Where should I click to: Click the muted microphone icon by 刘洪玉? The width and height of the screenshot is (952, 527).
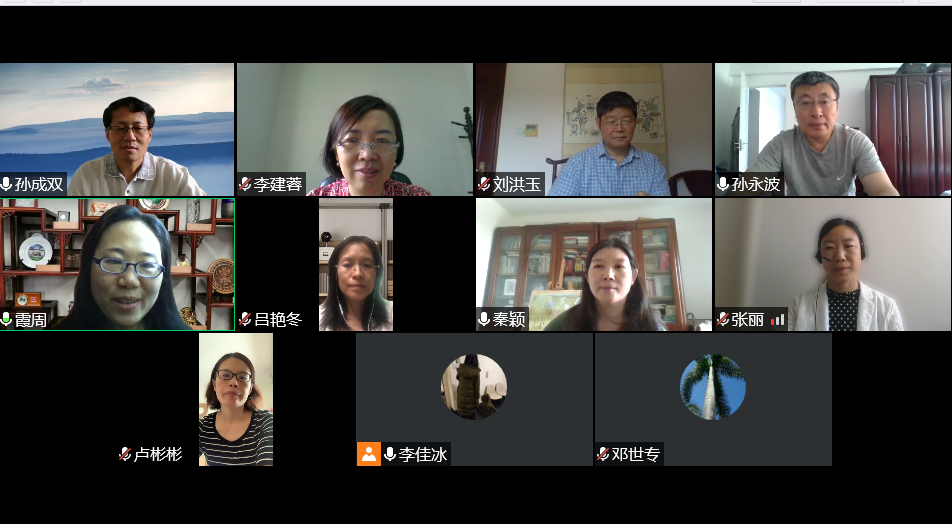click(x=484, y=184)
